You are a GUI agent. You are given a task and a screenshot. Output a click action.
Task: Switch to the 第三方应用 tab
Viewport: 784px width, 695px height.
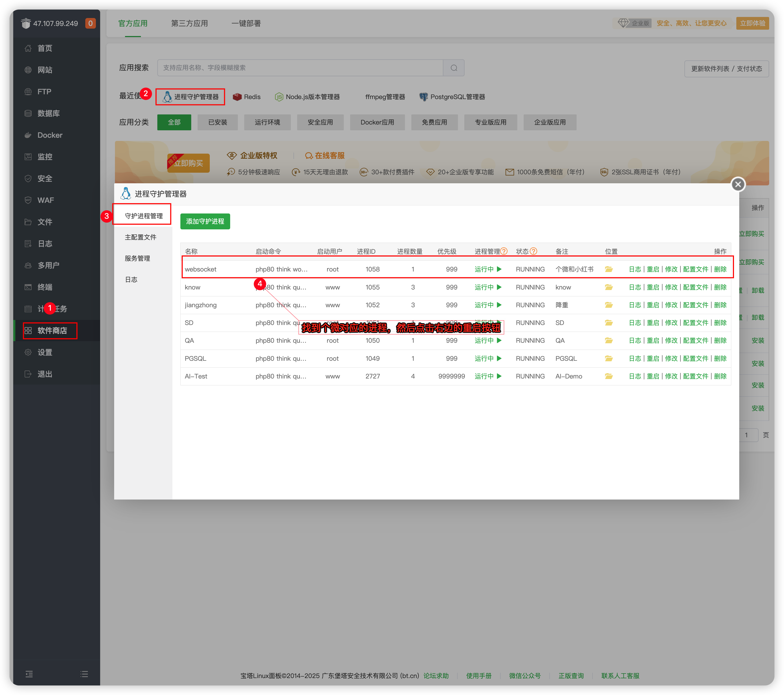point(189,23)
